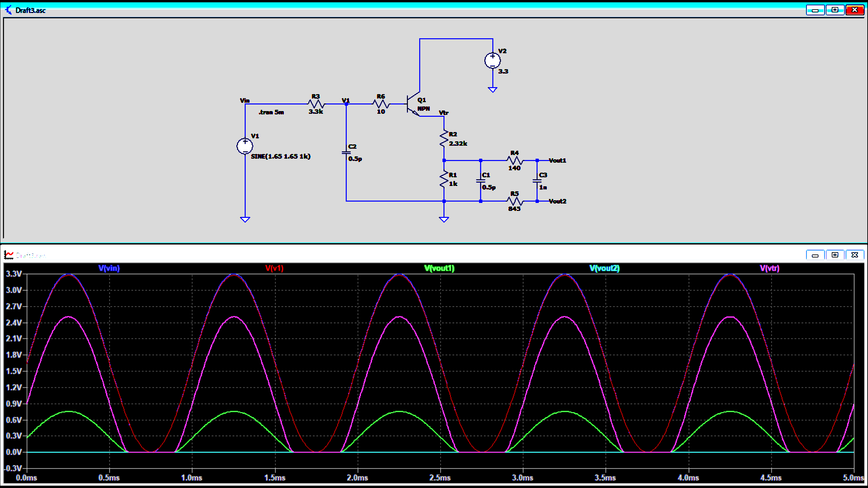Image resolution: width=868 pixels, height=488 pixels.
Task: Click the ground symbol below V2
Action: pos(492,90)
